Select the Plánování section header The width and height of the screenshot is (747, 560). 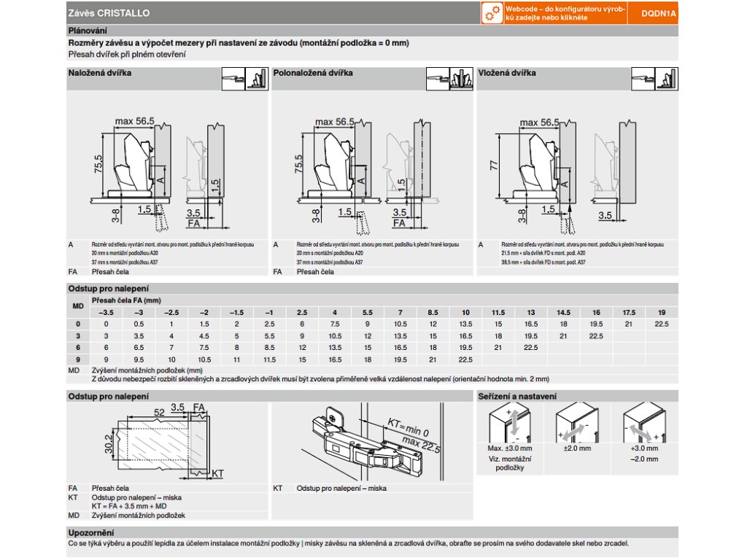tap(88, 30)
